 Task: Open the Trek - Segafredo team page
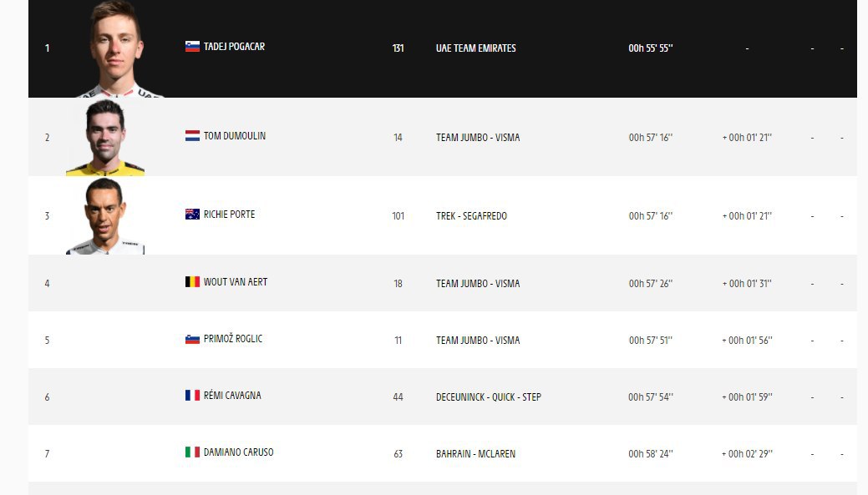click(x=471, y=216)
